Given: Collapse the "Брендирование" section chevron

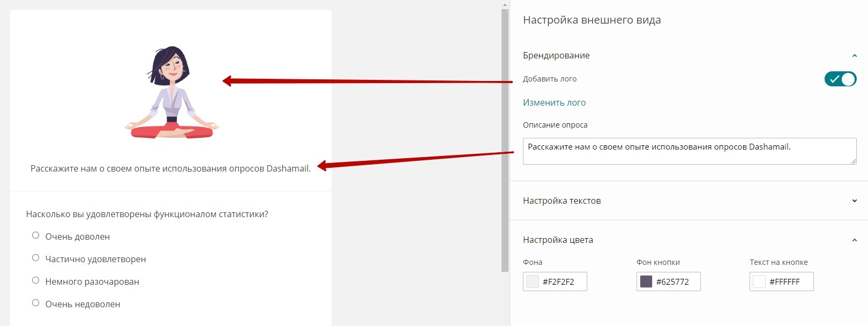Looking at the screenshot, I should (x=854, y=56).
